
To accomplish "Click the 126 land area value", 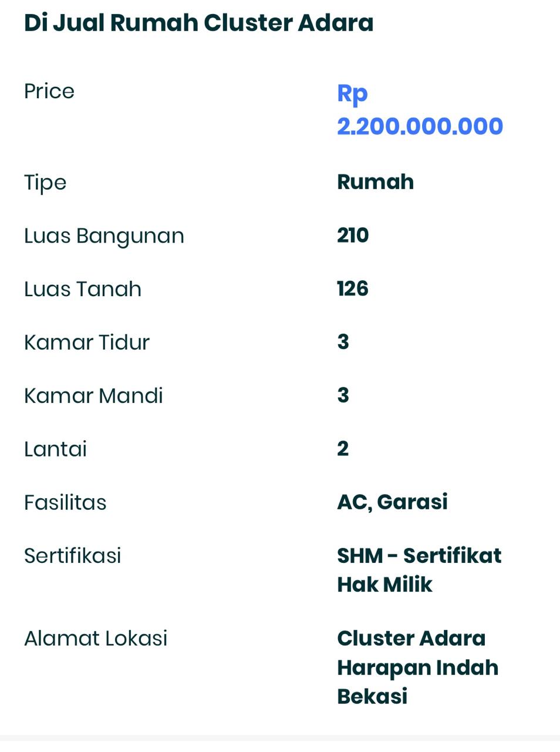I will [352, 288].
